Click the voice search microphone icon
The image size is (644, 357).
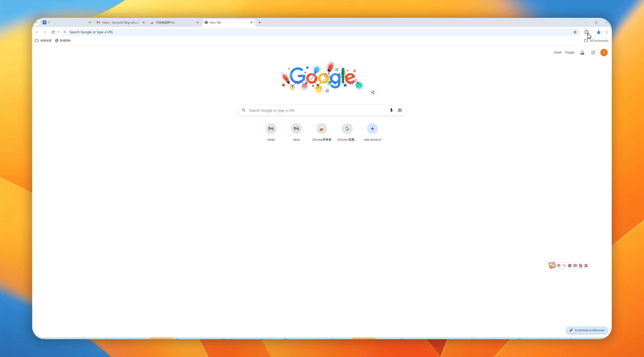[391, 110]
